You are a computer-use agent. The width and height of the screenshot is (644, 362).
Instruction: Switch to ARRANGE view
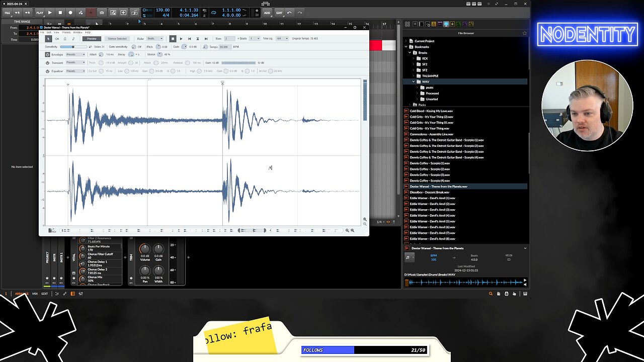(22, 294)
